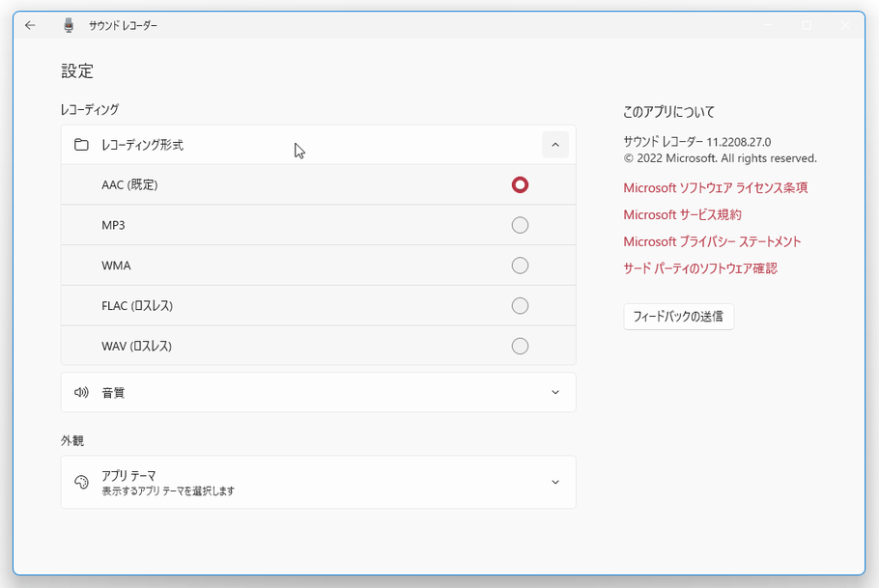The width and height of the screenshot is (879, 588).
Task: Choose WAV (ロスレス) radio button
Action: point(520,346)
